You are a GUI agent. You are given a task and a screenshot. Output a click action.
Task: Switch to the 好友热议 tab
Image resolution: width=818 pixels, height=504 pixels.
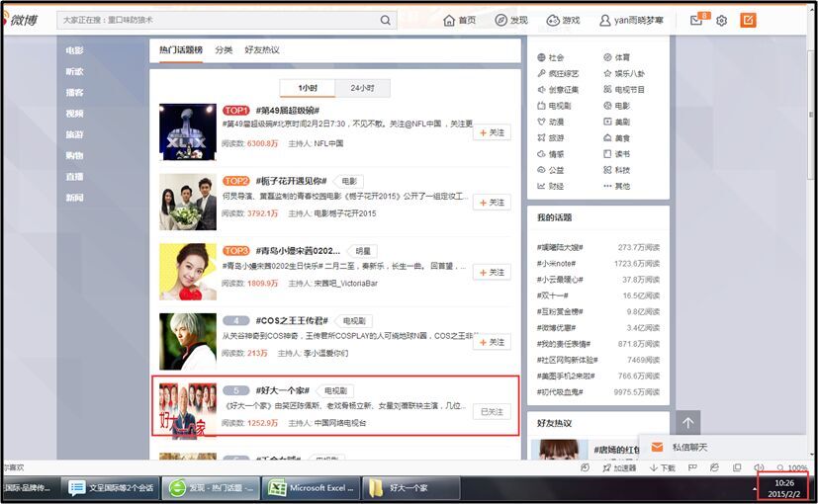pos(262,50)
